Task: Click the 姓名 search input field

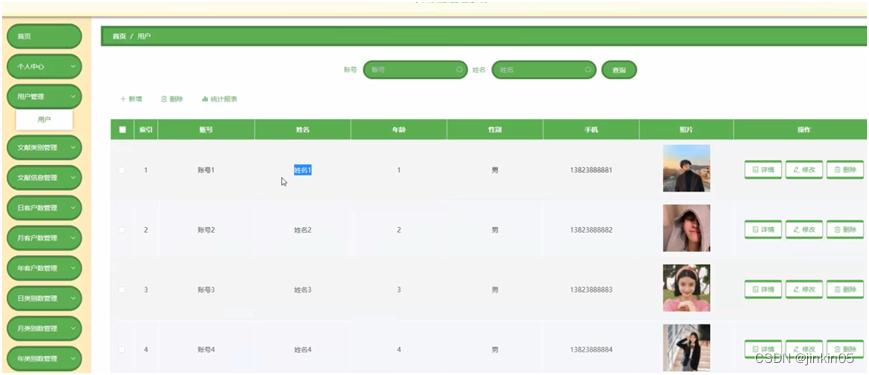Action: pos(544,70)
